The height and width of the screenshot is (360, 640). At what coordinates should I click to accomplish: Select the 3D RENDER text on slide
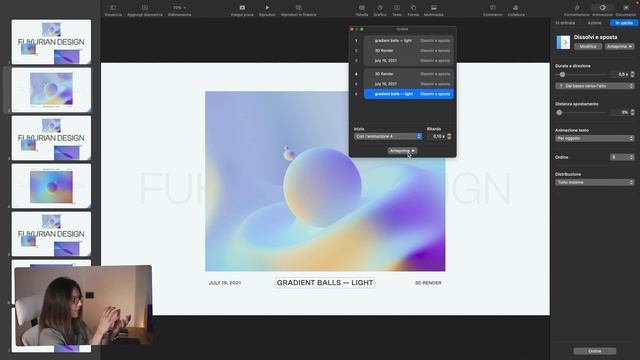coord(428,283)
